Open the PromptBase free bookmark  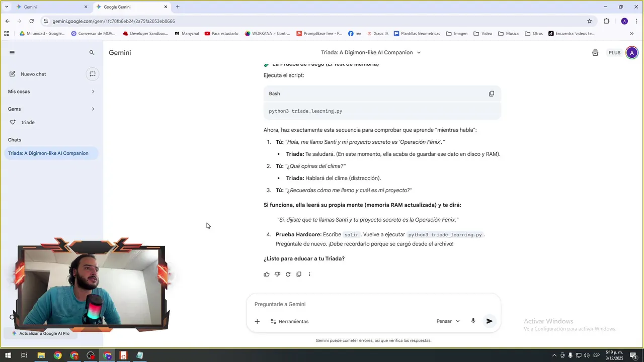[319, 34]
